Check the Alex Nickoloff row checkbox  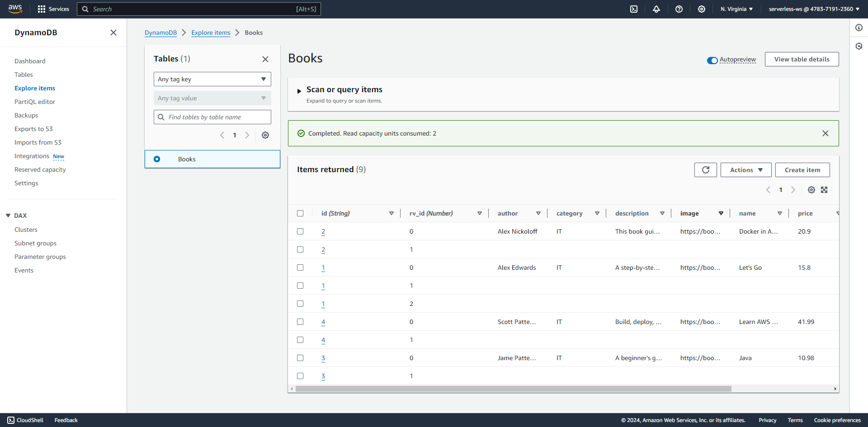pos(300,231)
